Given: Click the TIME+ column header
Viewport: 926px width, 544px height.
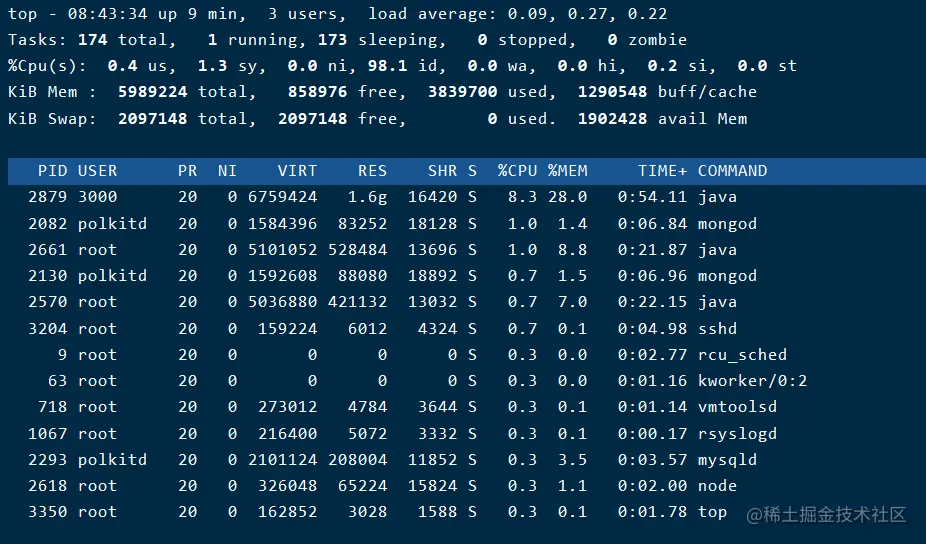Looking at the screenshot, I should (x=663, y=171).
